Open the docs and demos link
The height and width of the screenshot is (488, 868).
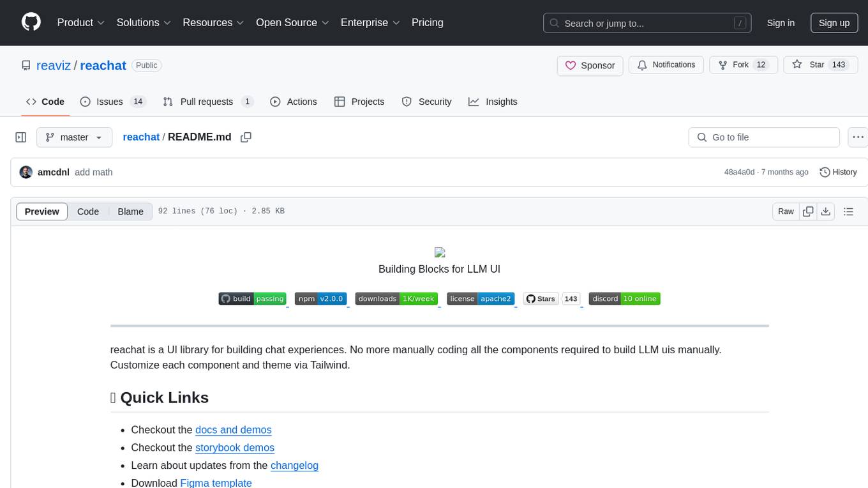234,430
